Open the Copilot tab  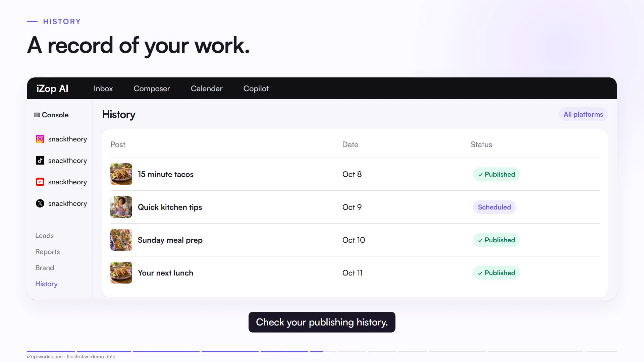[x=256, y=88]
